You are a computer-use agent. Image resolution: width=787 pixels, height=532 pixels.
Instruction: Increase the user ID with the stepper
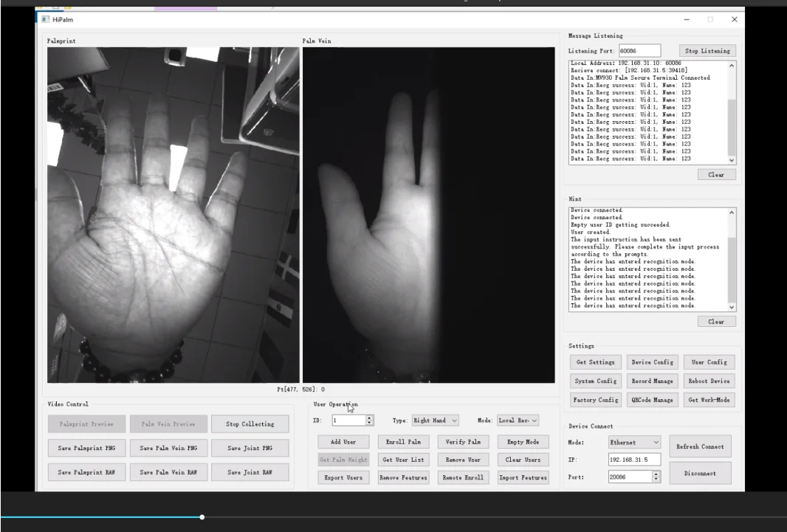tap(371, 417)
